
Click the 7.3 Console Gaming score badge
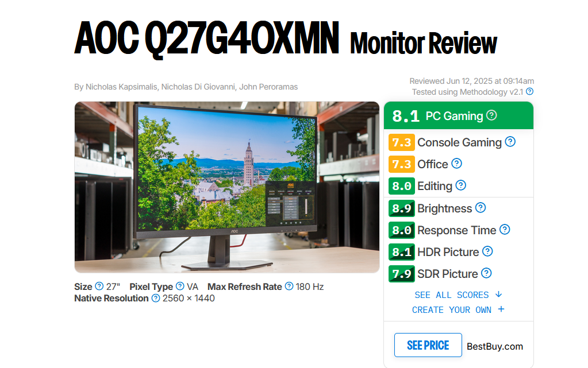[402, 142]
